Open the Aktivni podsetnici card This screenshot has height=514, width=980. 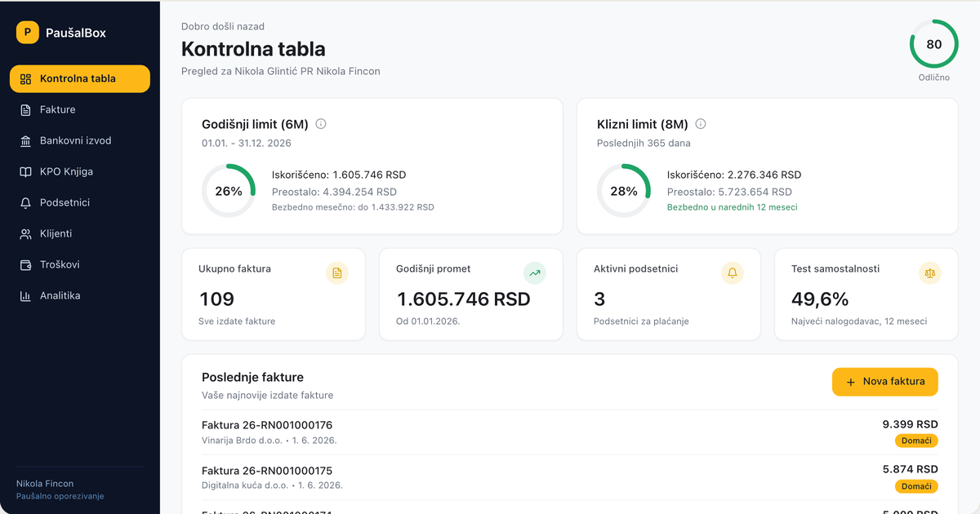click(x=669, y=295)
